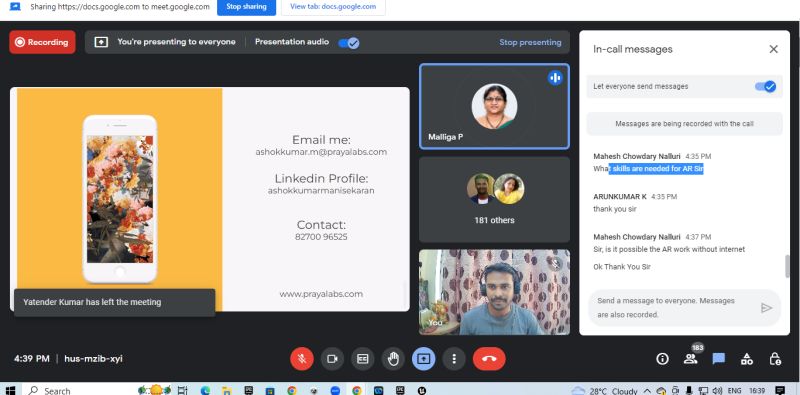The height and width of the screenshot is (395, 800).
Task: Click the 4:39 PM meeting clock
Action: click(x=32, y=359)
